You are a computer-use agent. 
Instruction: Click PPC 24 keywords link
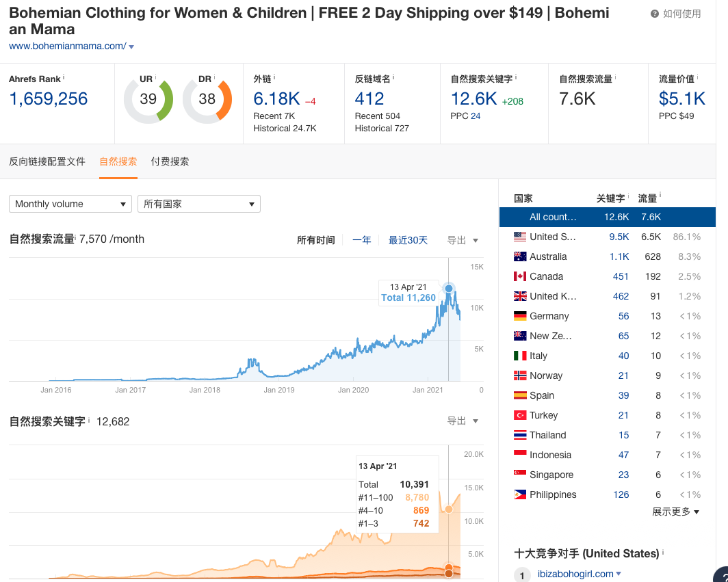[475, 116]
